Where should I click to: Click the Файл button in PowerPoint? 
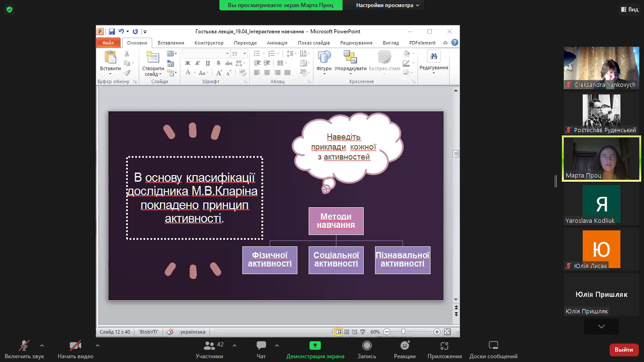(108, 43)
